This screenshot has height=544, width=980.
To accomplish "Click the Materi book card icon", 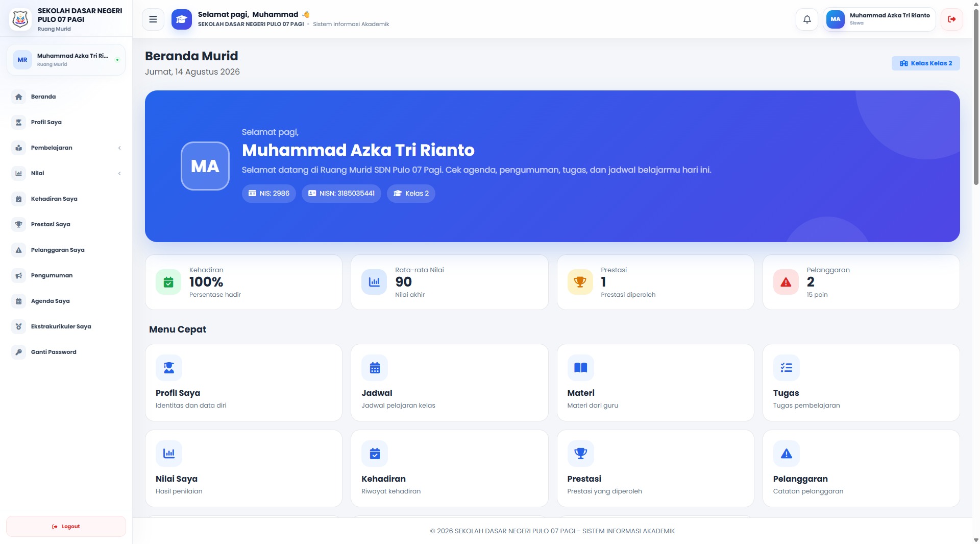I will pyautogui.click(x=581, y=368).
